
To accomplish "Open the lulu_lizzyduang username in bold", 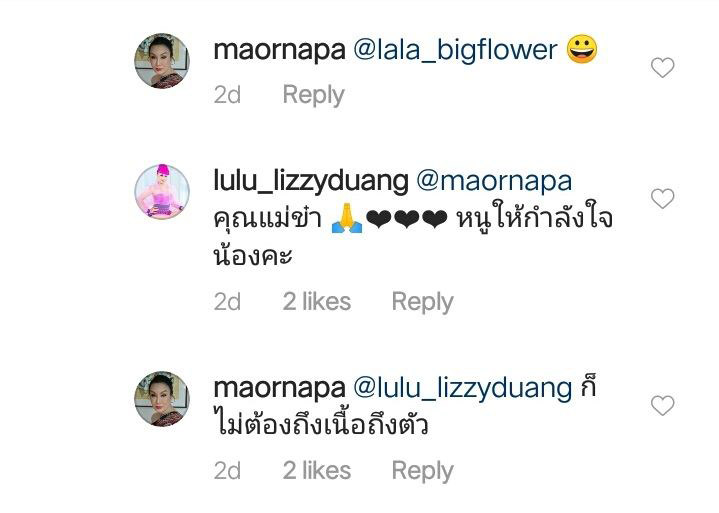I will (x=311, y=182).
